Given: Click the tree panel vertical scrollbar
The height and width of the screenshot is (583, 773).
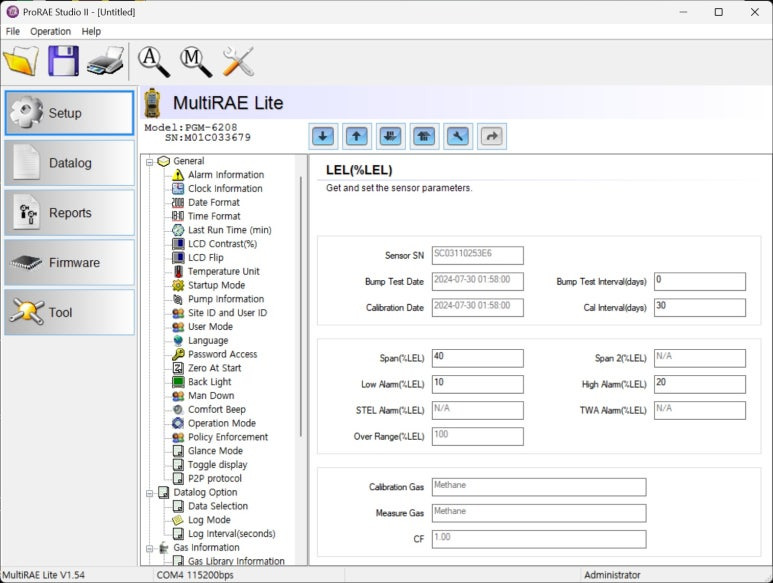Looking at the screenshot, I should coord(301,307).
